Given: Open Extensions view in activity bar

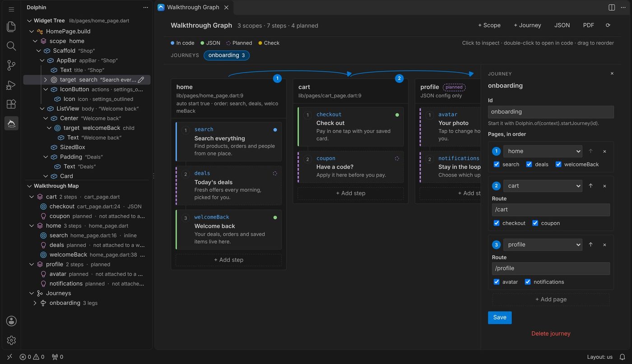Looking at the screenshot, I should [x=11, y=104].
